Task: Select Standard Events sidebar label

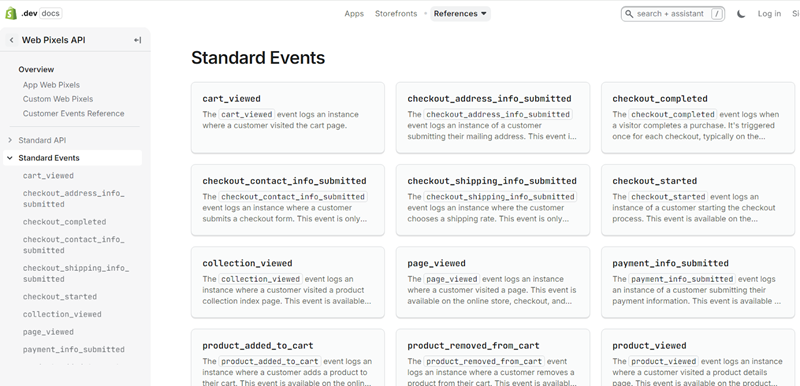Action: click(49, 158)
